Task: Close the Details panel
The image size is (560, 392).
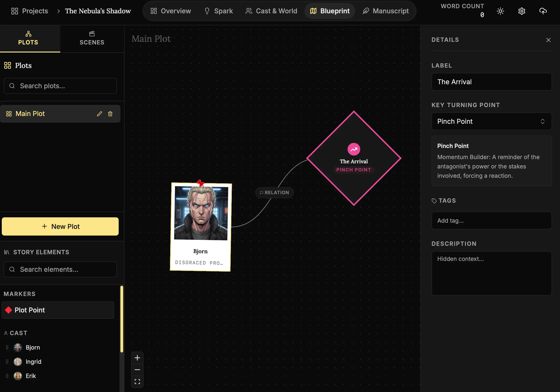Action: [x=548, y=40]
